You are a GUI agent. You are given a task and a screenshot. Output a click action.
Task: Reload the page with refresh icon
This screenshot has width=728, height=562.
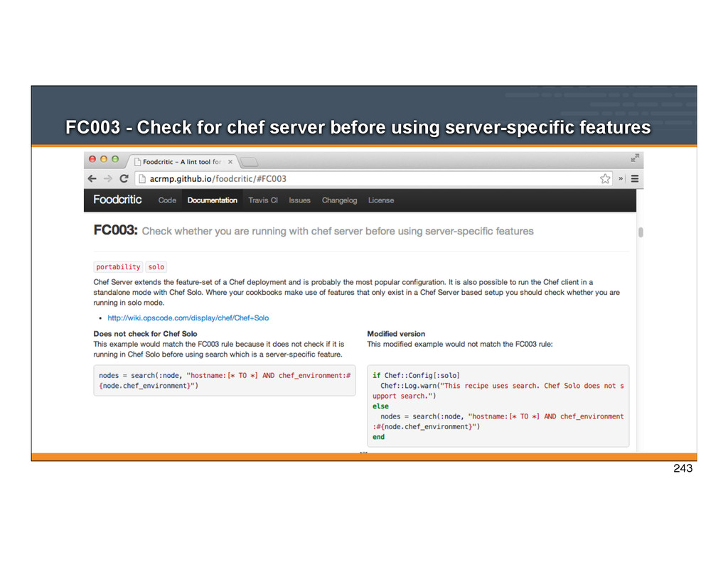(x=124, y=178)
